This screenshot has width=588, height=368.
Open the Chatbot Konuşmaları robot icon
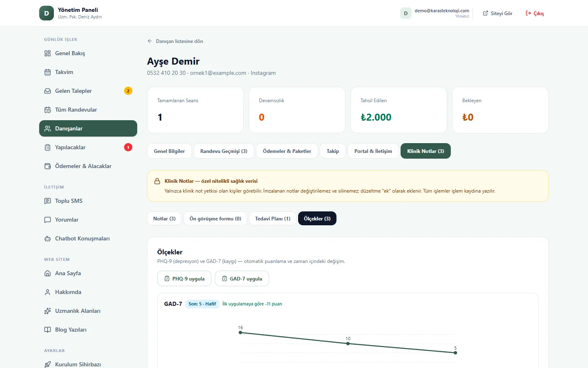coord(47,238)
